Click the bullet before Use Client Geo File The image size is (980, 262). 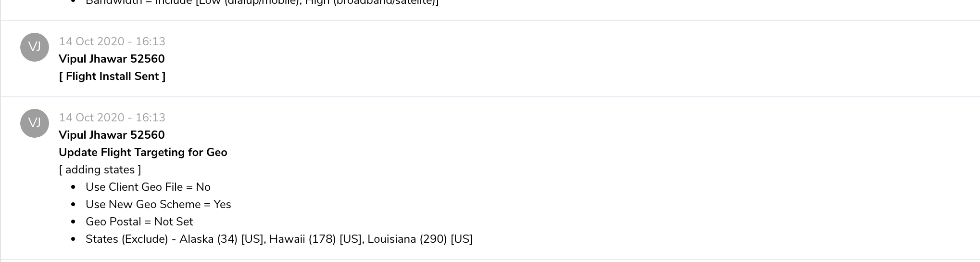point(73,187)
